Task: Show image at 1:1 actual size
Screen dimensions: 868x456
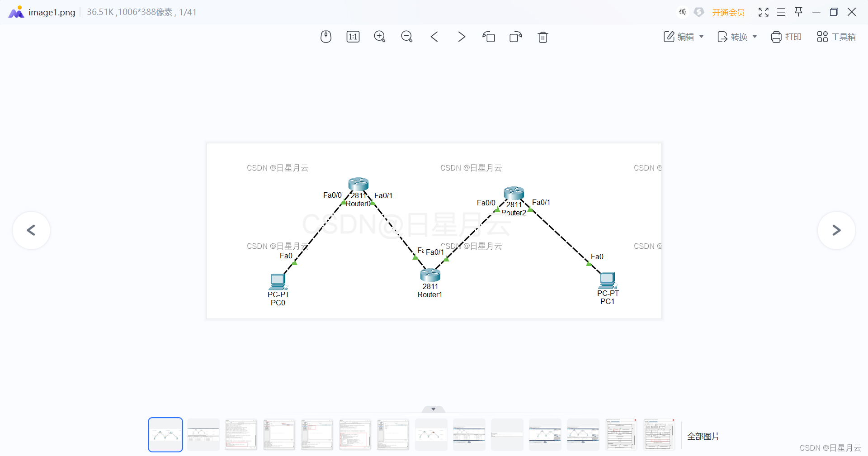Action: pos(353,37)
